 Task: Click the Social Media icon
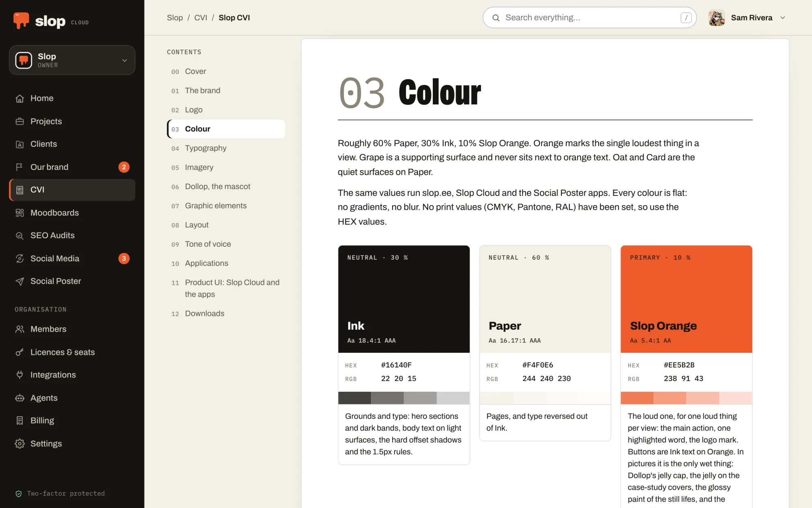(19, 258)
